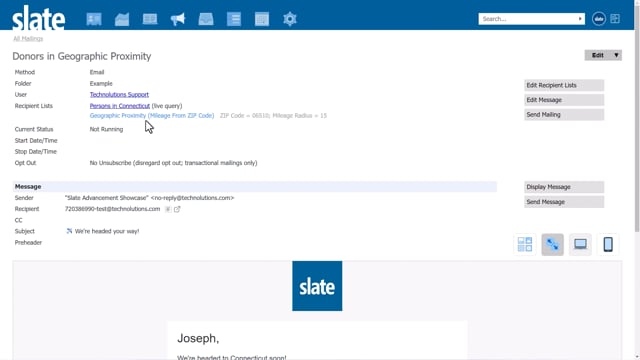Click the "Donors in Geographic Proximity" title
The image size is (640, 360).
coord(82,56)
